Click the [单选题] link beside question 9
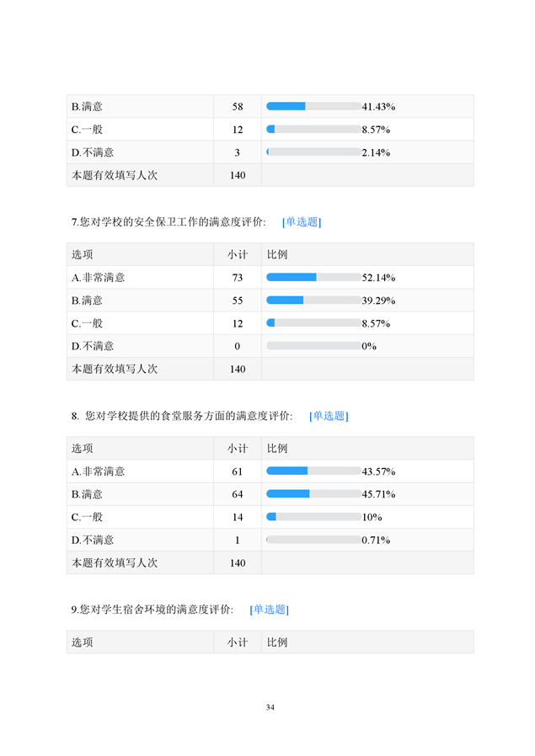 click(269, 610)
